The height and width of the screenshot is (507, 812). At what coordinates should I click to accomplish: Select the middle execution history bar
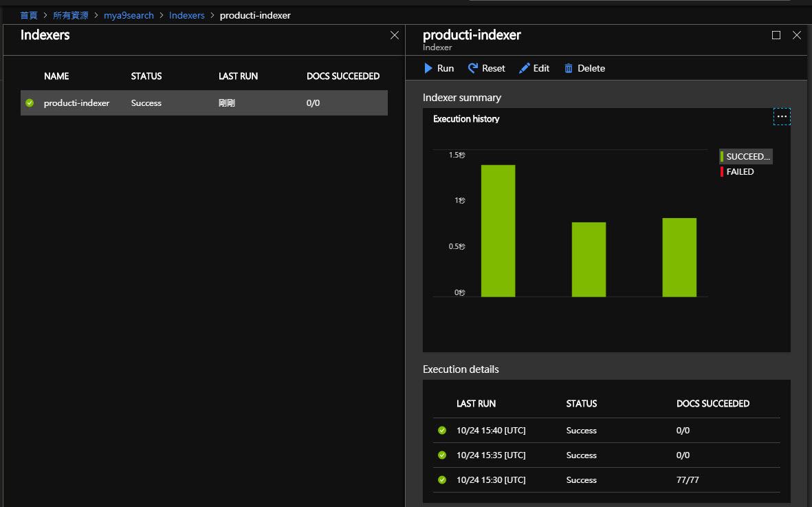click(589, 259)
